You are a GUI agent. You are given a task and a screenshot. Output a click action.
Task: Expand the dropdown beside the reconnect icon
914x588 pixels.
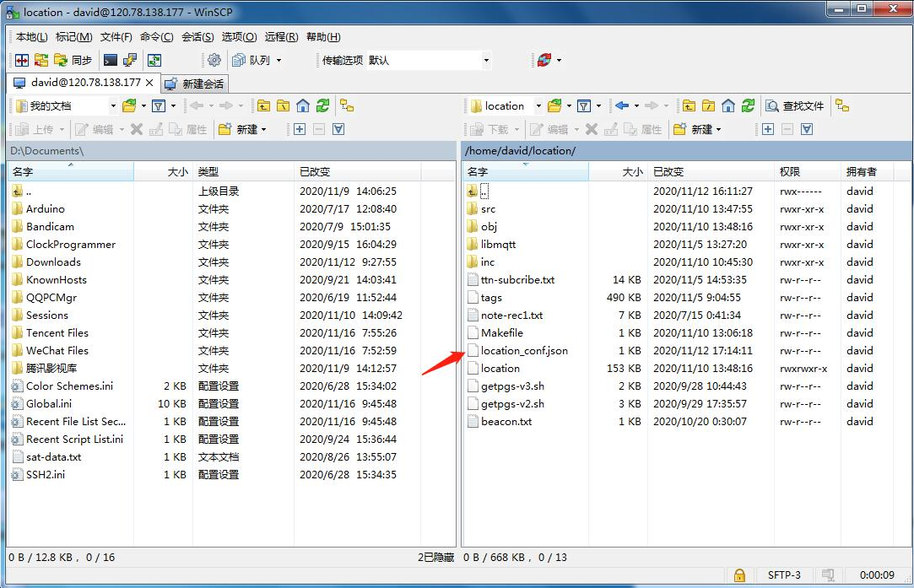tap(559, 60)
